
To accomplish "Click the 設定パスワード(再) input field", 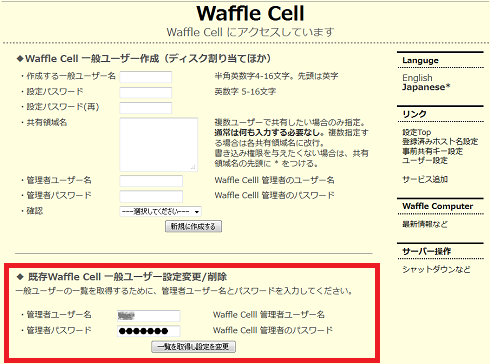I will (146, 108).
